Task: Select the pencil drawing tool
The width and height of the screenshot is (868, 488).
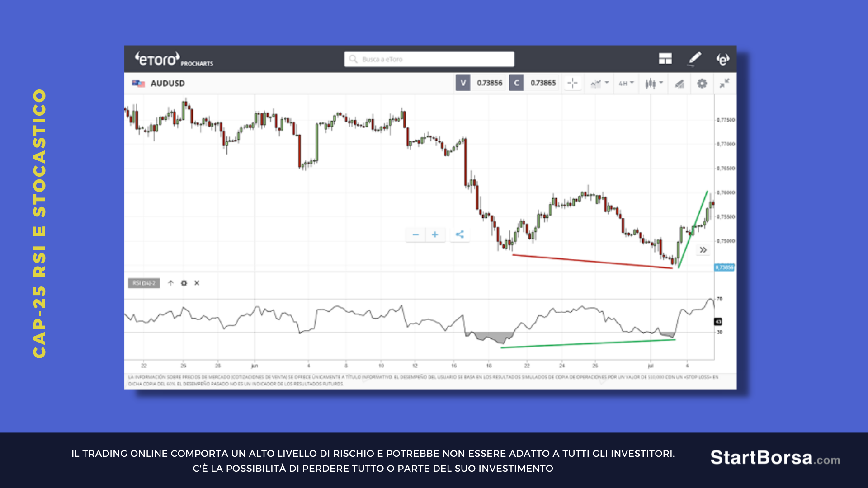Action: coord(694,59)
